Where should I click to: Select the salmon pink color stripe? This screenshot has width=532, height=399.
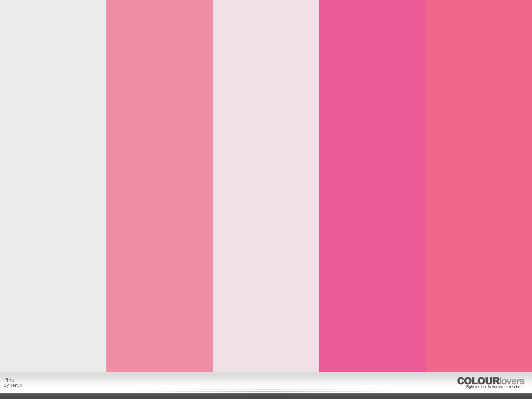[160, 186]
